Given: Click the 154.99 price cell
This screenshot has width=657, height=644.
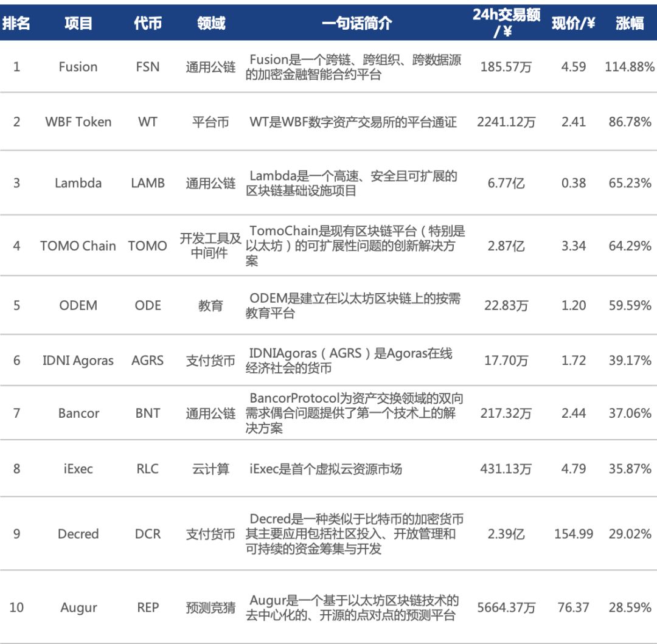Looking at the screenshot, I should 573,534.
